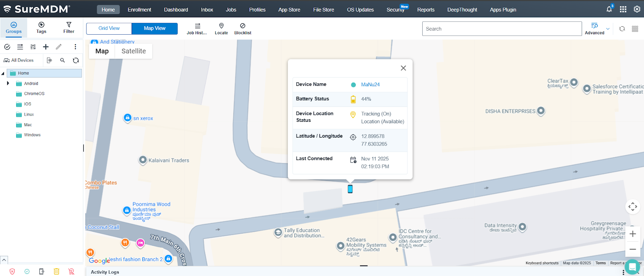Toggle to Satellite map type
This screenshot has height=276, width=644.
[134, 51]
